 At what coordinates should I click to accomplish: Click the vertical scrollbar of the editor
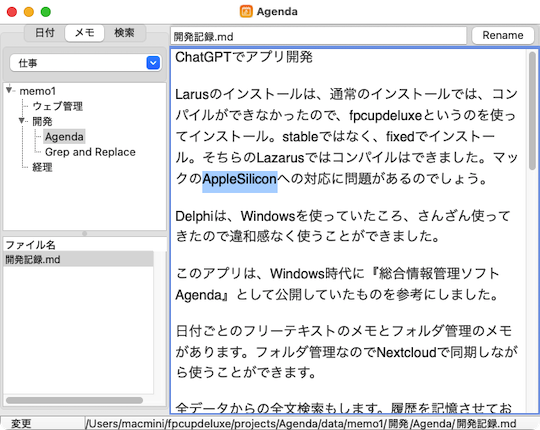(x=532, y=110)
